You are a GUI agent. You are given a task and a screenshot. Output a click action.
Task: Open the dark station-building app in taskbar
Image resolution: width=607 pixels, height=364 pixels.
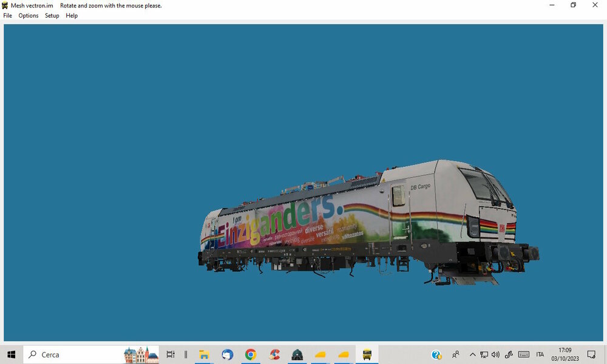pyautogui.click(x=297, y=354)
